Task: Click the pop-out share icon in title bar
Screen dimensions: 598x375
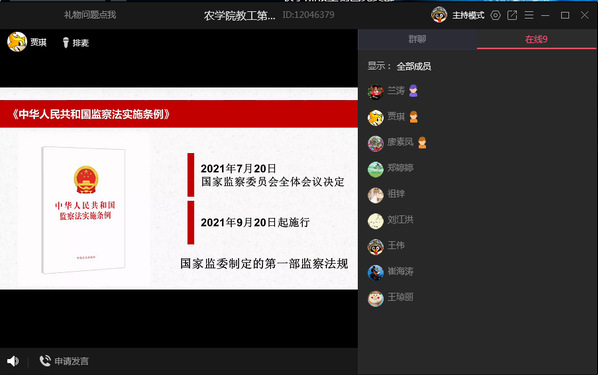Action: tap(512, 15)
